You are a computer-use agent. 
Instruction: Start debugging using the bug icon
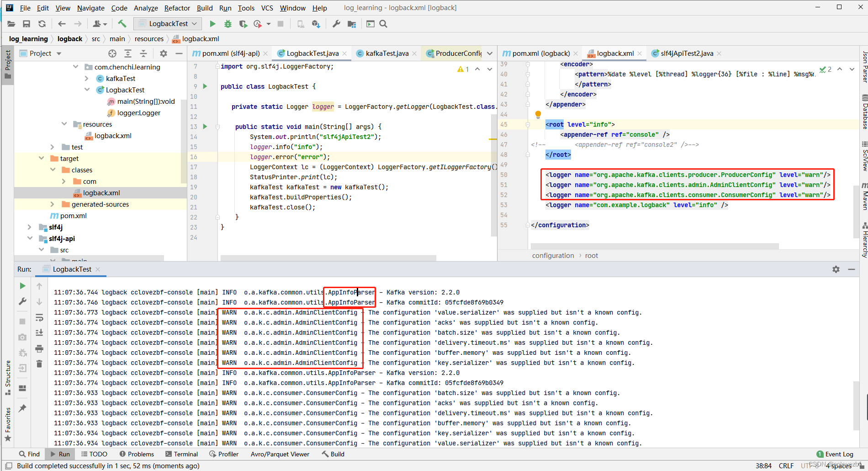pos(228,23)
